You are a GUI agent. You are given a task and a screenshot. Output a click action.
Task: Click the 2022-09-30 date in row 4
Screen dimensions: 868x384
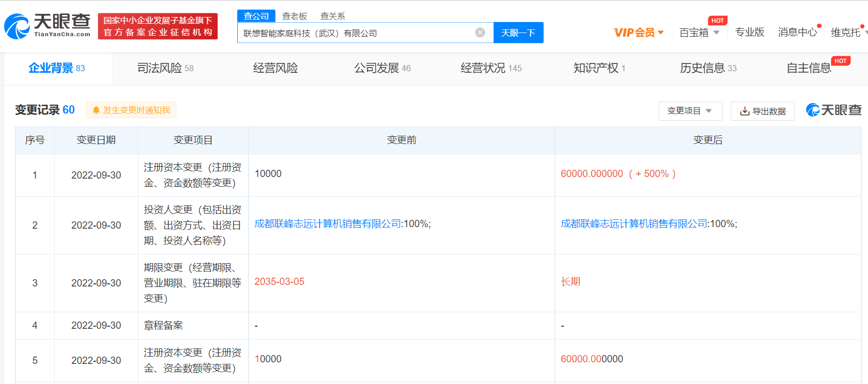point(96,326)
